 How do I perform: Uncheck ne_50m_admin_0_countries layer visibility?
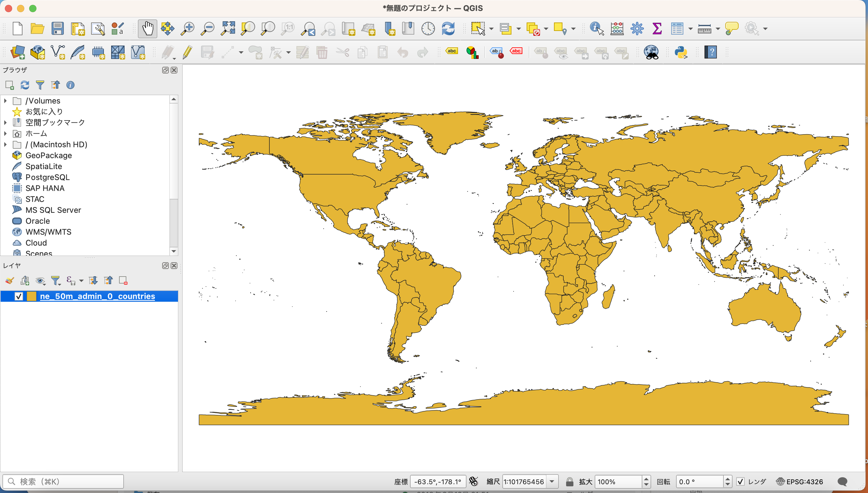(x=19, y=296)
